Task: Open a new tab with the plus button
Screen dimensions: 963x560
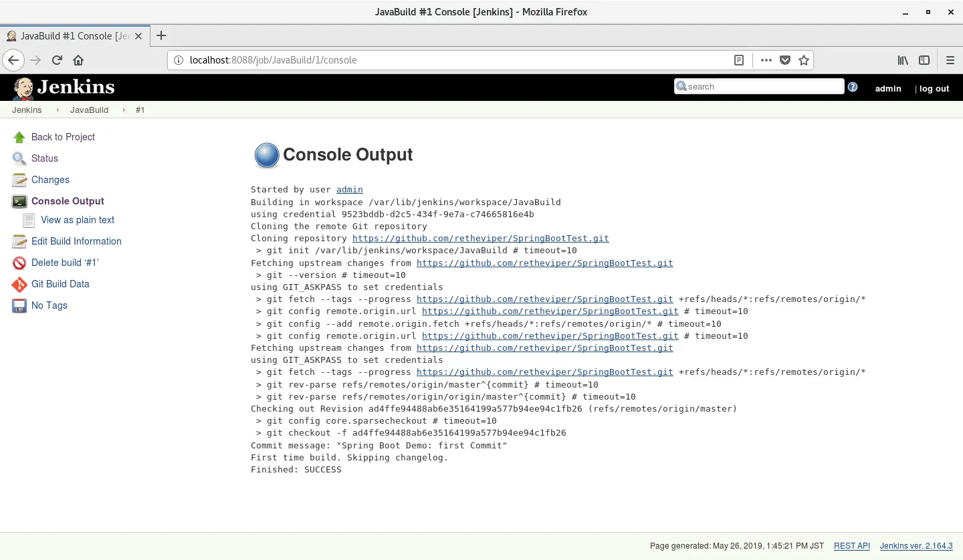Action: [x=160, y=35]
